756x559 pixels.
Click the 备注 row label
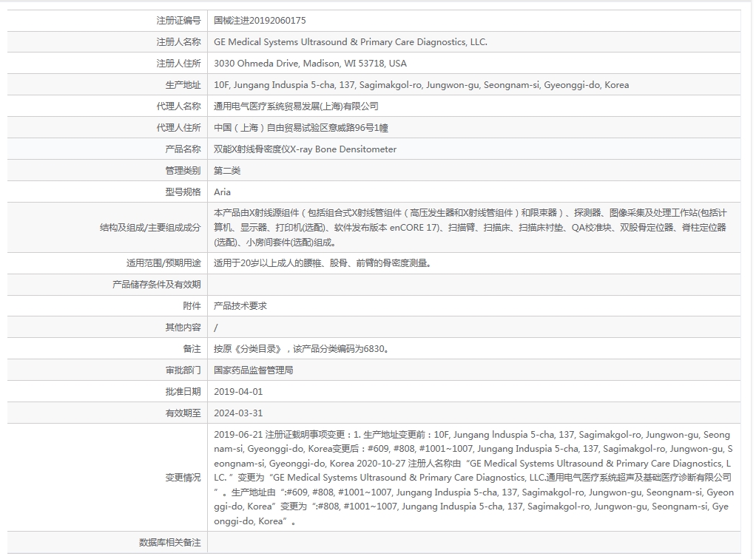click(192, 349)
